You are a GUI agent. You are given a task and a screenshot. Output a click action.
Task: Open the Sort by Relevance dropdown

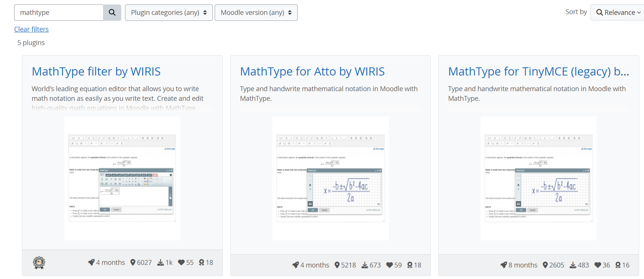pos(618,13)
